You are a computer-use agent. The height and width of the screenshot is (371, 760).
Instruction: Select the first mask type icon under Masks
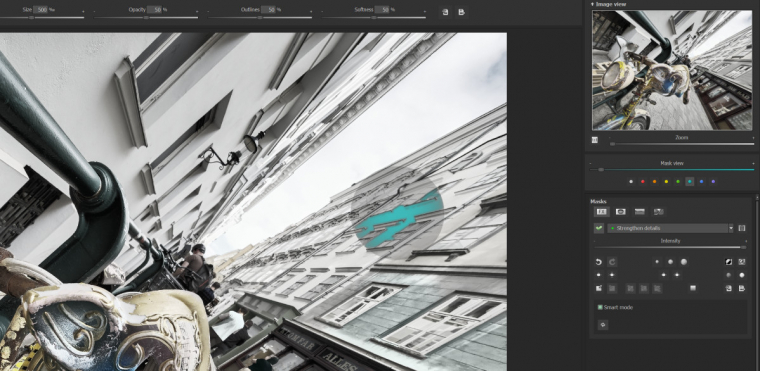(601, 211)
